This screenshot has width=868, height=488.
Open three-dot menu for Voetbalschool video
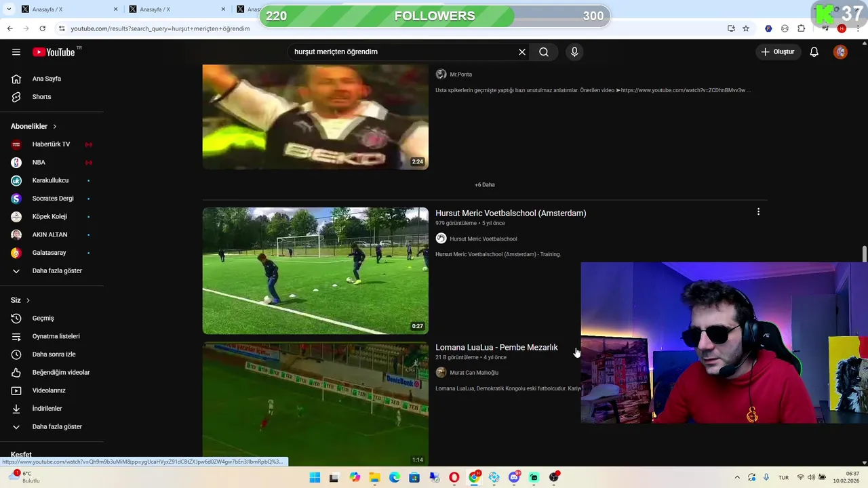point(758,212)
